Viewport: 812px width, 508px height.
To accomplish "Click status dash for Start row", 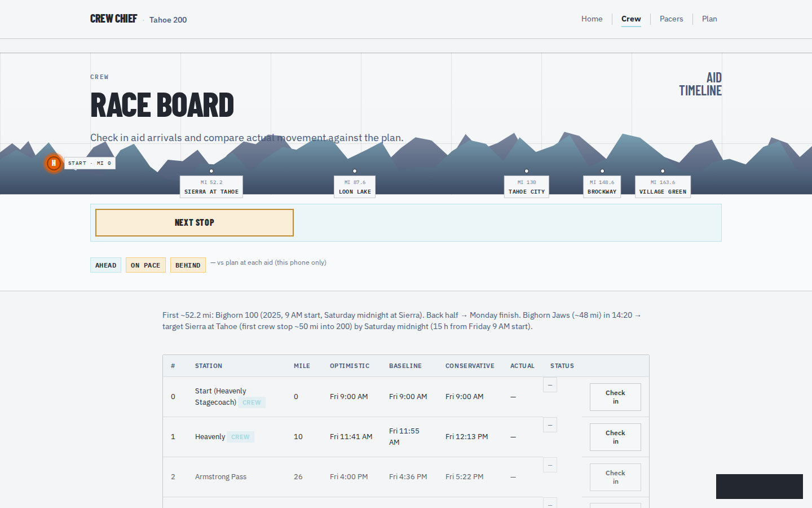I will click(x=550, y=385).
